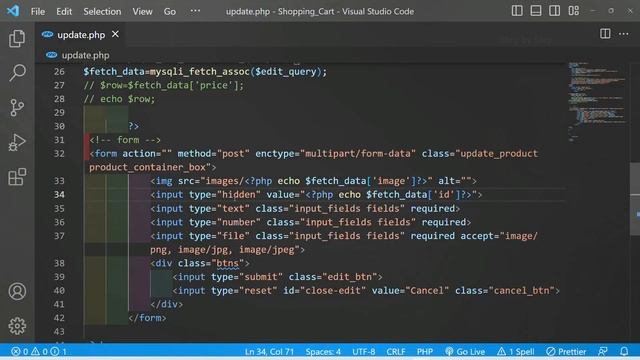Image resolution: width=640 pixels, height=360 pixels.
Task: Click the '<!-- form -->' comment
Action: (x=125, y=140)
